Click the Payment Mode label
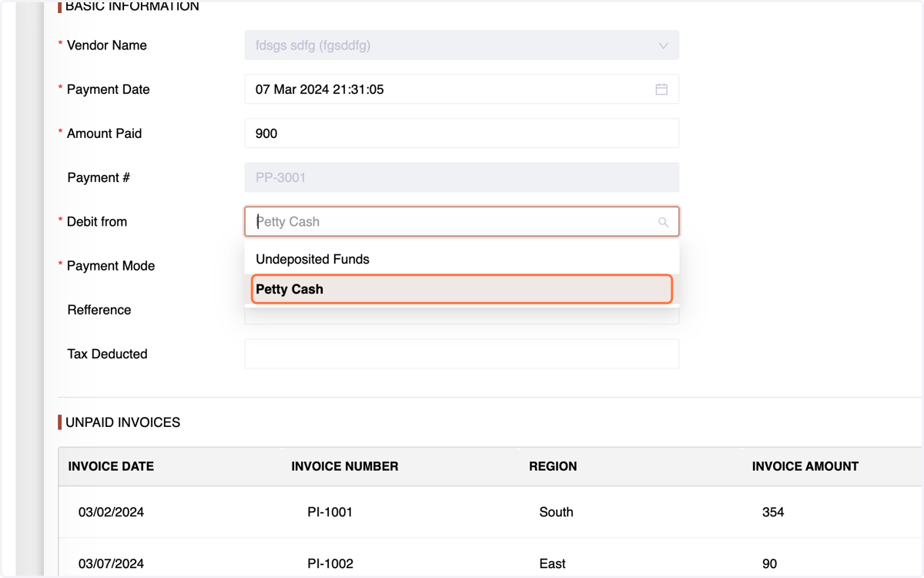The image size is (924, 578). (111, 266)
